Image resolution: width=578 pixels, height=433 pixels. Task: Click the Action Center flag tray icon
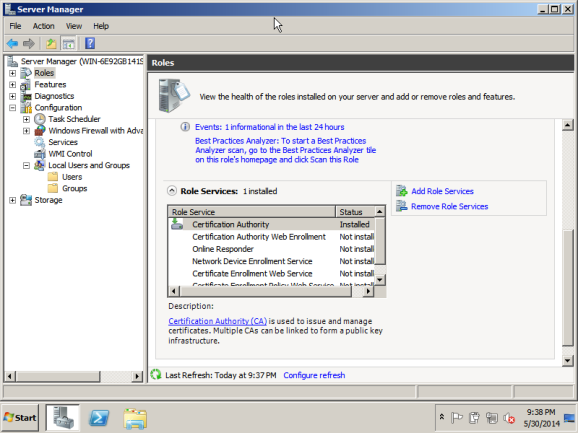coord(456,418)
